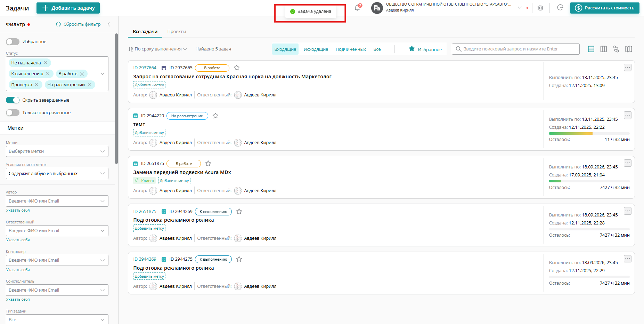644x324 pixels.
Task: Click the sort order icon beside По сроку выполнения
Action: 131,49
